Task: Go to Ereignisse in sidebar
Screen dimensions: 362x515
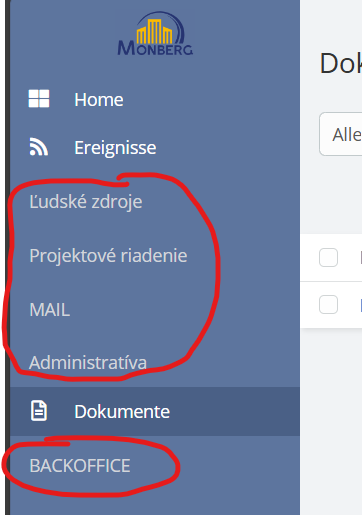Action: 115,148
